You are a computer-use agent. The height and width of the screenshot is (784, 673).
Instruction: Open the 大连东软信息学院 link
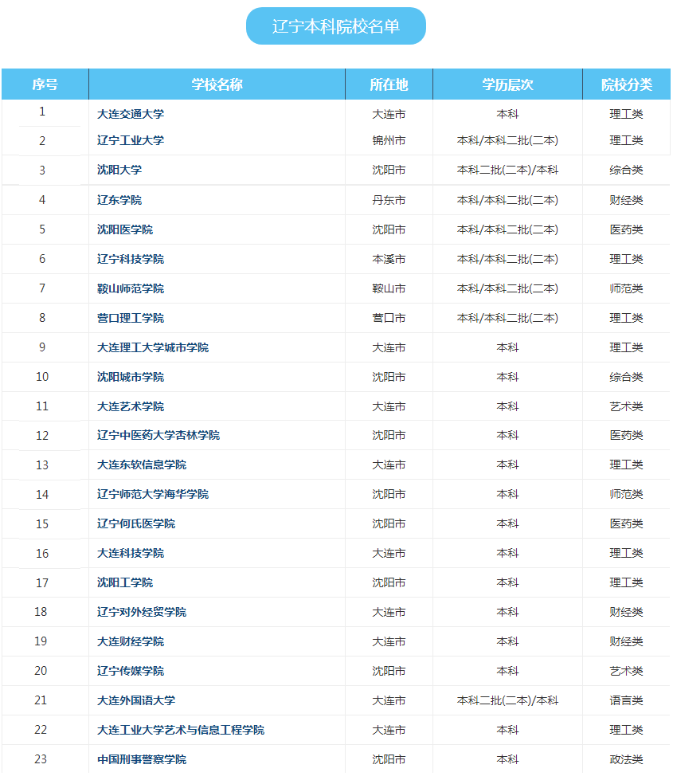(142, 465)
